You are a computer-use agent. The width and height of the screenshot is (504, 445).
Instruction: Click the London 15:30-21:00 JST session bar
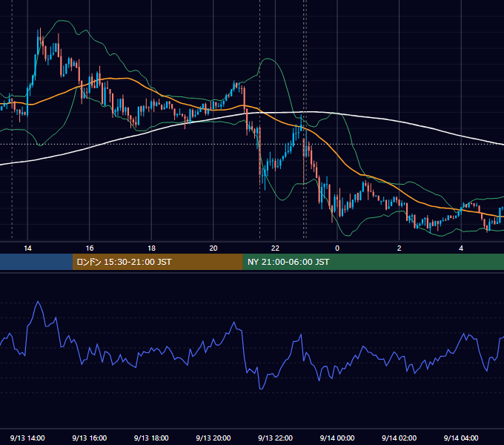(x=157, y=262)
